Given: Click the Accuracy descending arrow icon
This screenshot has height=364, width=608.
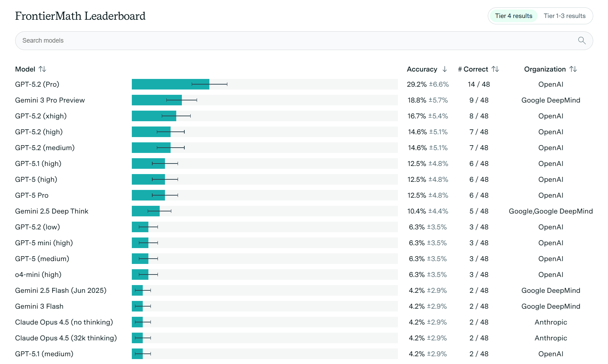Looking at the screenshot, I should (x=445, y=69).
